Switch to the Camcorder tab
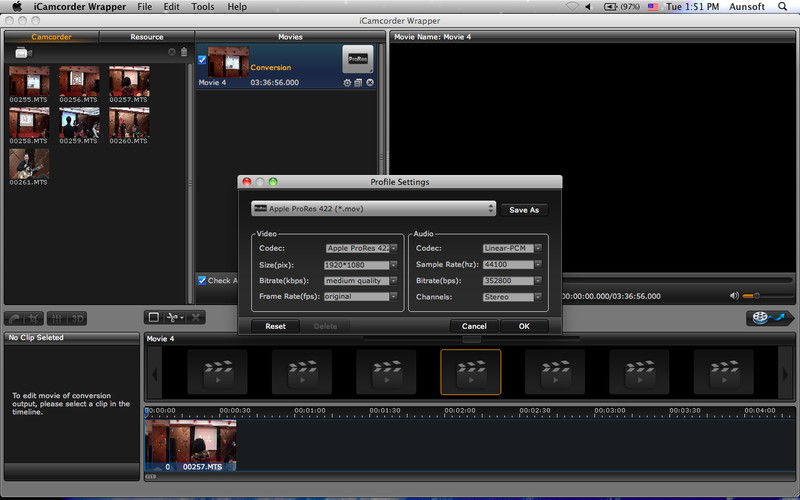The width and height of the screenshot is (800, 500). [52, 37]
